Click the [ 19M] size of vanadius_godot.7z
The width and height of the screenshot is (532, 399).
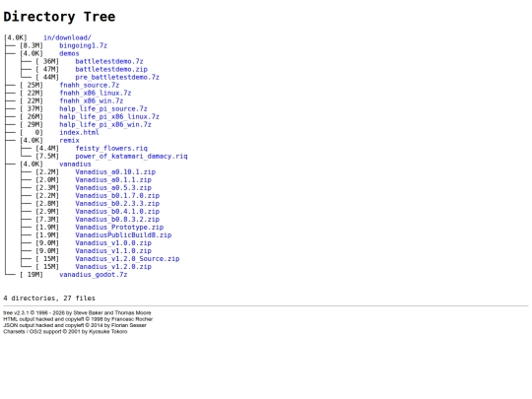click(32, 275)
